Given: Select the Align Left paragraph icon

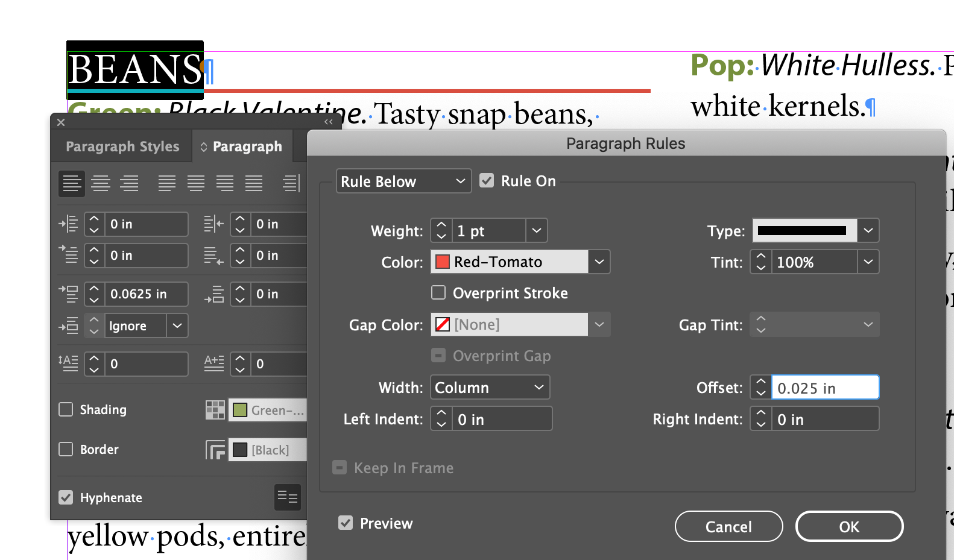Looking at the screenshot, I should click(71, 183).
